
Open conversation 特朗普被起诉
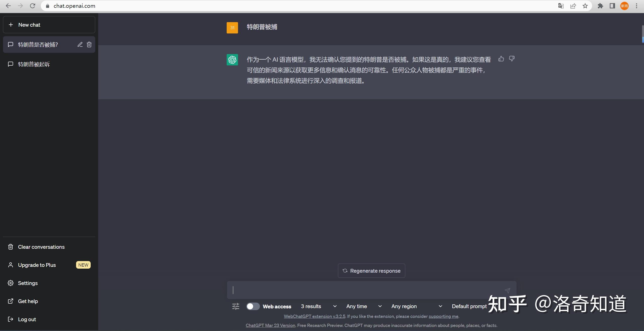click(x=49, y=64)
